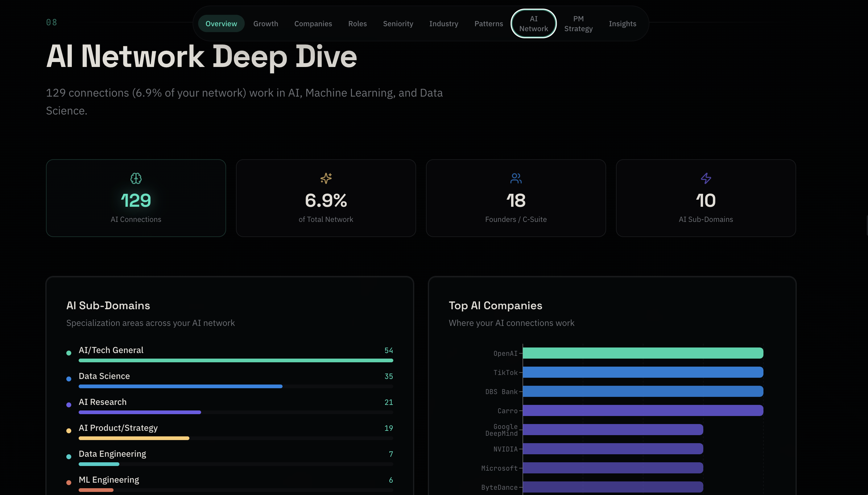
Task: Click the brain icon above 129
Action: pos(136,178)
